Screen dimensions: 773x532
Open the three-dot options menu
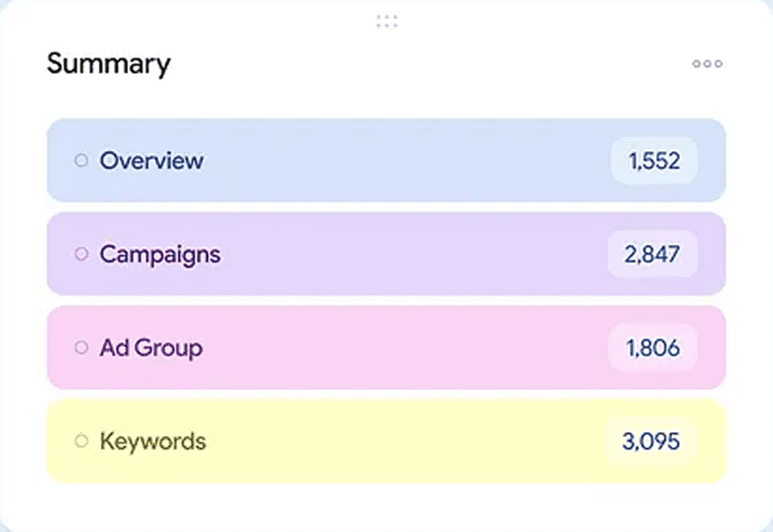click(707, 63)
